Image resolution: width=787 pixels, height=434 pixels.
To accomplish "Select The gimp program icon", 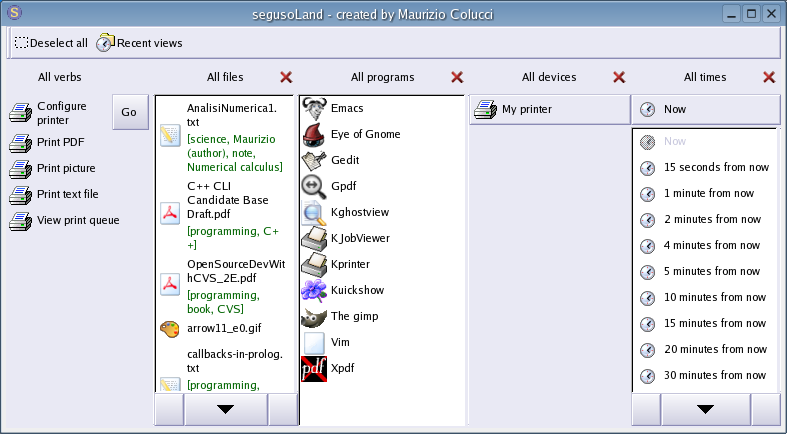I will click(314, 316).
